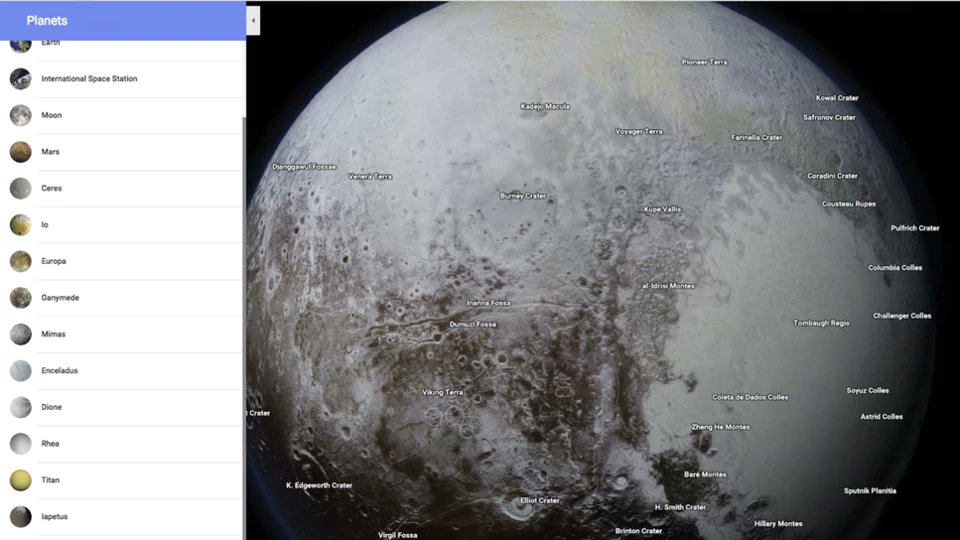Click the Zheng He Montes label
Viewport: 960px width, 540px height.
tap(721, 427)
